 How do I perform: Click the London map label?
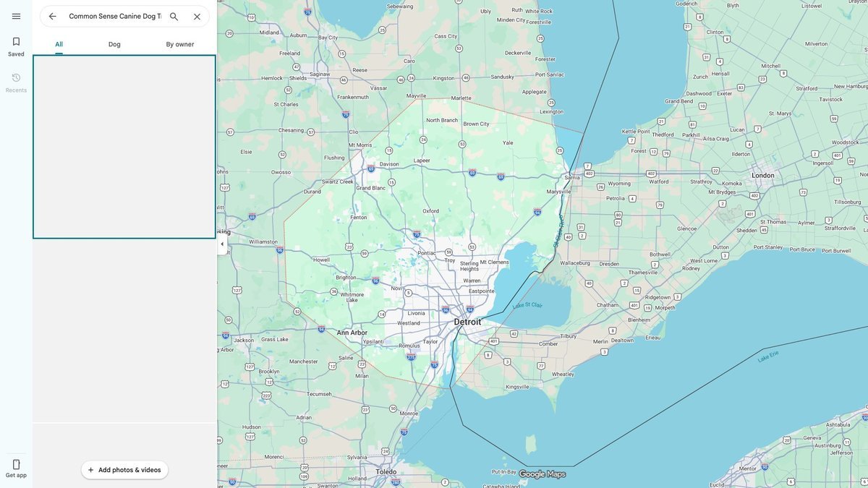pyautogui.click(x=762, y=175)
